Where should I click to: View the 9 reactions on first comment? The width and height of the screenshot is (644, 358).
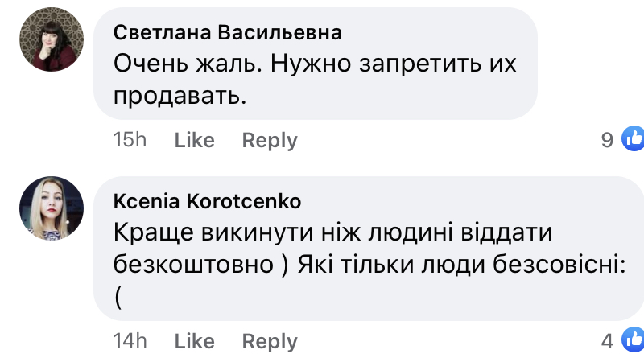click(x=608, y=140)
